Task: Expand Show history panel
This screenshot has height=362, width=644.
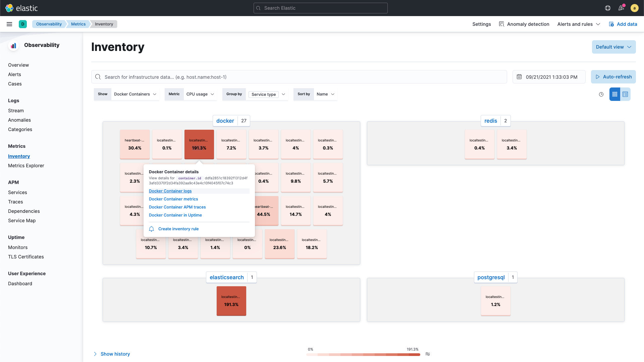Action: 112,354
